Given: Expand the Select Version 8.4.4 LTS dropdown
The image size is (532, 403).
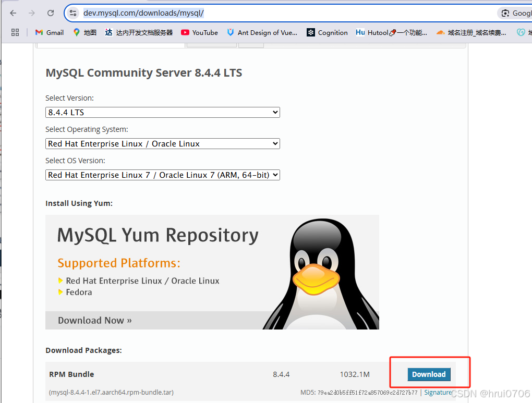Looking at the screenshot, I should pyautogui.click(x=163, y=112).
